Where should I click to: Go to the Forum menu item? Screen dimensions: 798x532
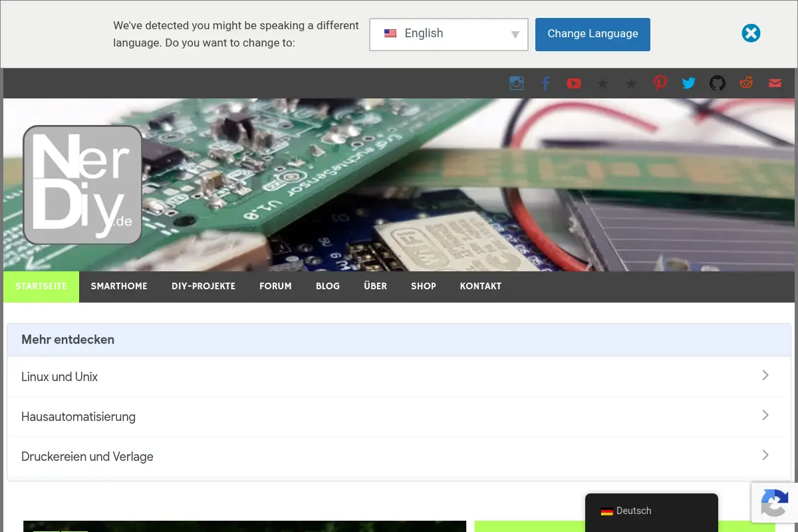click(275, 287)
